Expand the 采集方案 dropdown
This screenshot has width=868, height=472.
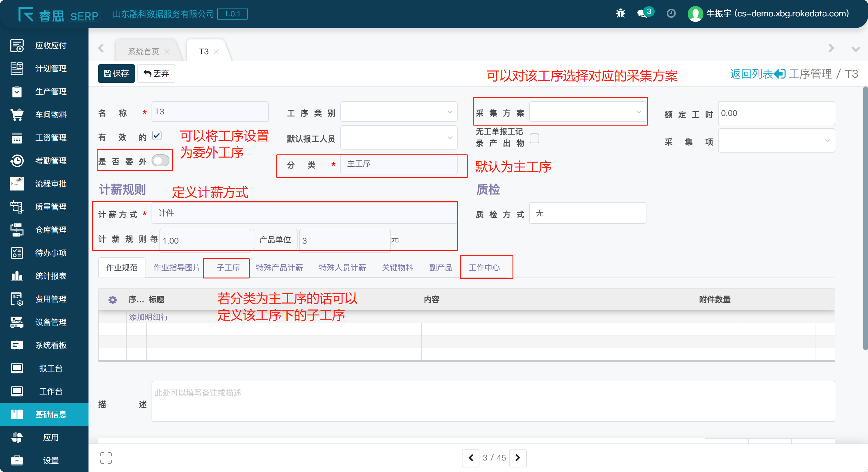tap(587, 112)
